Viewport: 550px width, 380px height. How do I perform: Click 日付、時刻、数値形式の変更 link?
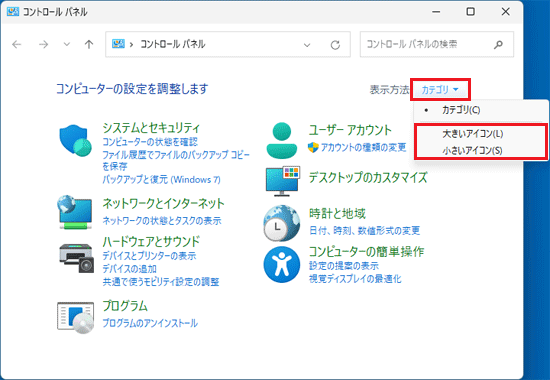pos(364,231)
